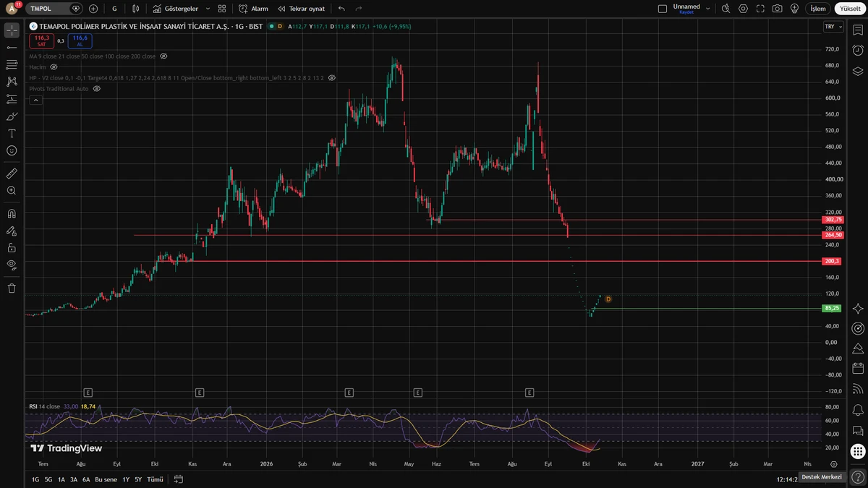Image resolution: width=868 pixels, height=488 pixels.
Task: Select the Tümü time range
Action: pyautogui.click(x=155, y=479)
